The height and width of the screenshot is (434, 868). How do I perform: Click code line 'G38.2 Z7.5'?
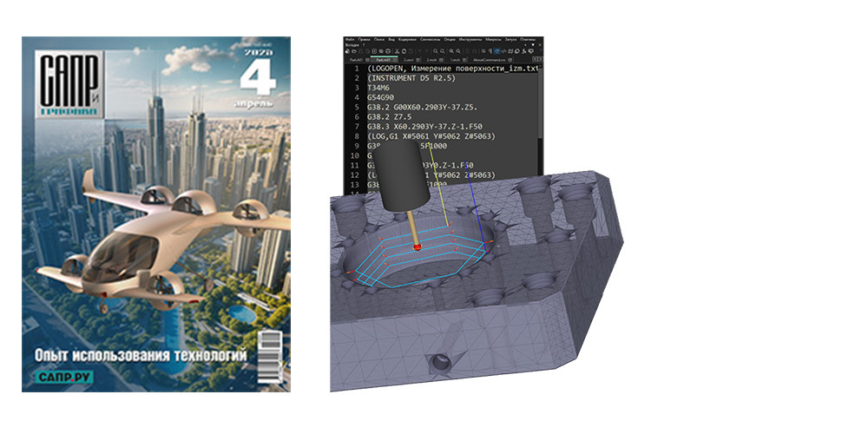click(390, 117)
